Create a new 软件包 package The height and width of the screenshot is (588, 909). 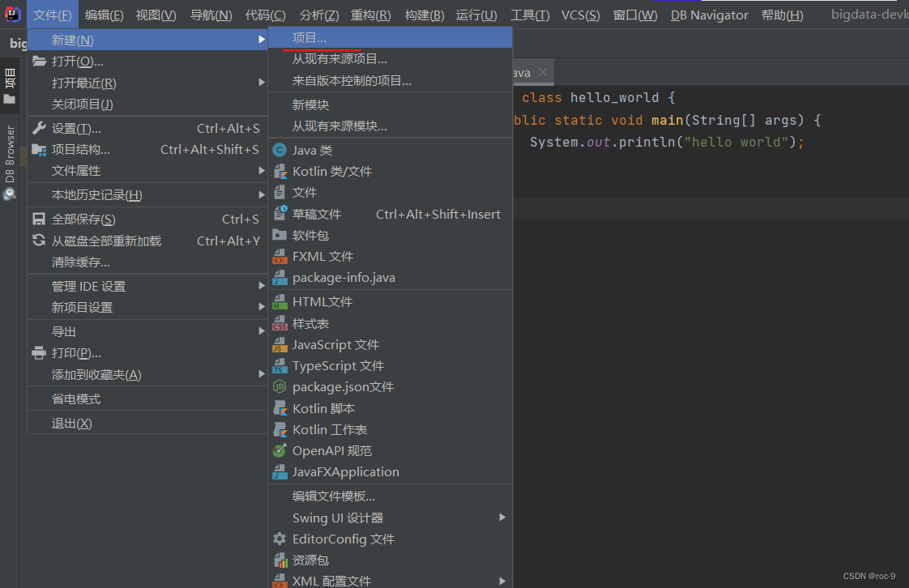306,235
